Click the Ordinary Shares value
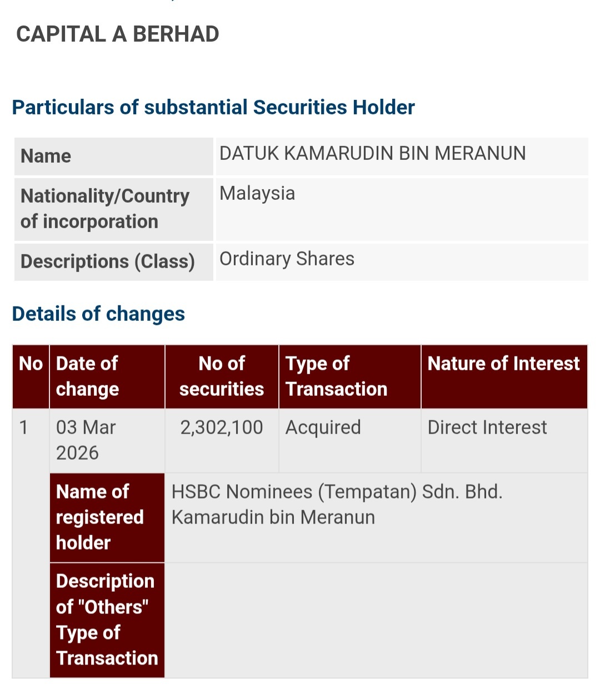The image size is (600, 700). (x=287, y=259)
